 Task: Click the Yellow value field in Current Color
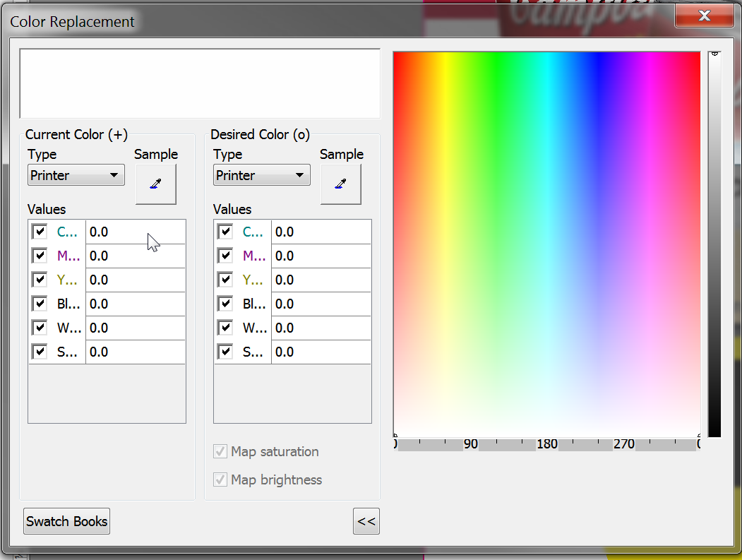(x=136, y=280)
